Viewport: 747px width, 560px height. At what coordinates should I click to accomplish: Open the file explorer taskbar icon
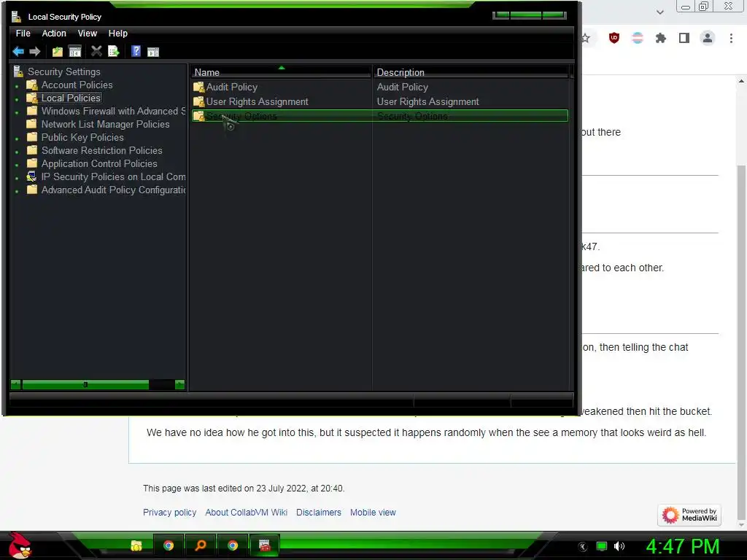[136, 545]
